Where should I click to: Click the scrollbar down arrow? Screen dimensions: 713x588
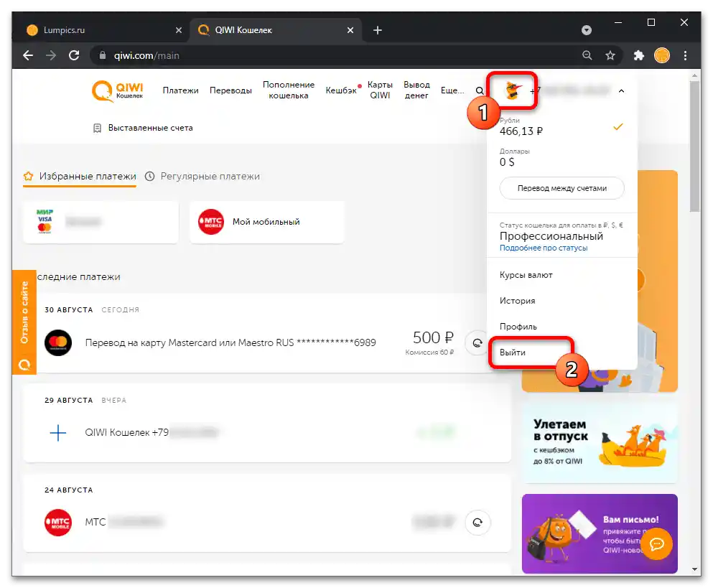(x=694, y=569)
